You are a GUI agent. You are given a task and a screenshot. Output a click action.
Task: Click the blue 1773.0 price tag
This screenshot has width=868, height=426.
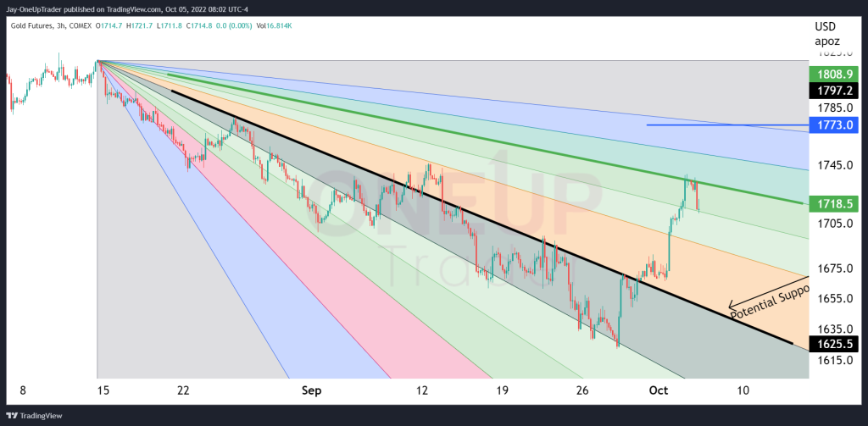834,125
